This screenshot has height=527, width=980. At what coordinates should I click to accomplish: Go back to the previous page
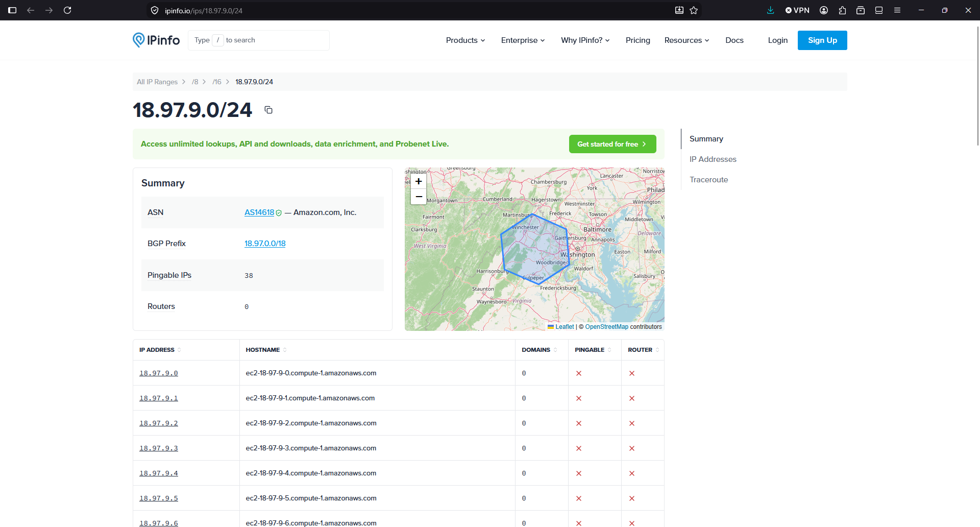(x=31, y=10)
